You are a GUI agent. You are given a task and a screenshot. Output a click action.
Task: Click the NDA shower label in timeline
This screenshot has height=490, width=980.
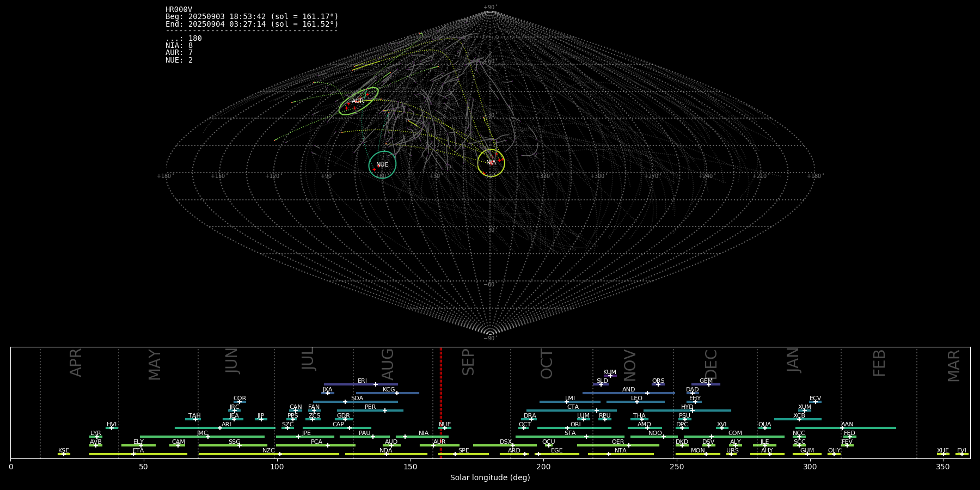tap(385, 450)
